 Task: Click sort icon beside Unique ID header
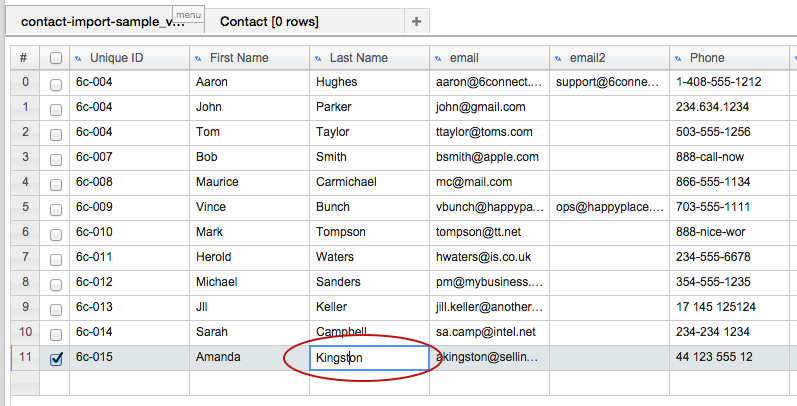coord(77,58)
